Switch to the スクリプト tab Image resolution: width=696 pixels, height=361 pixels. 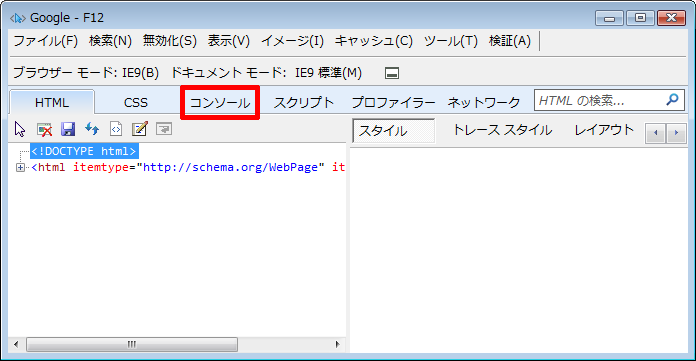[x=304, y=103]
